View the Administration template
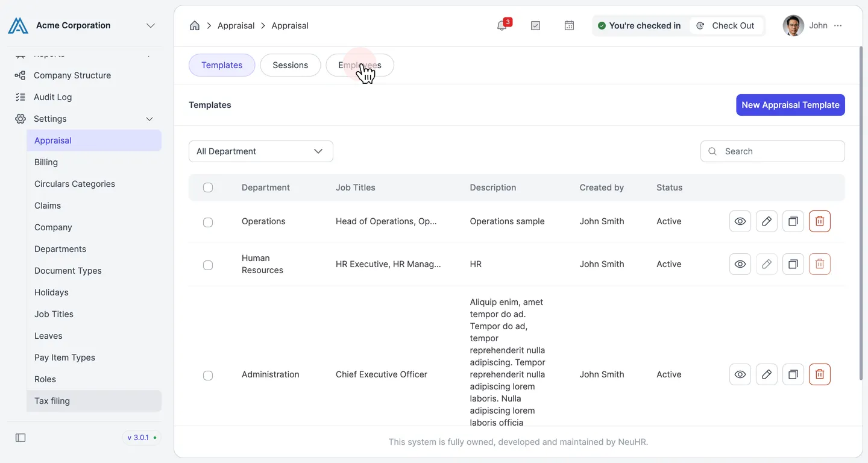This screenshot has height=463, width=868. click(740, 374)
